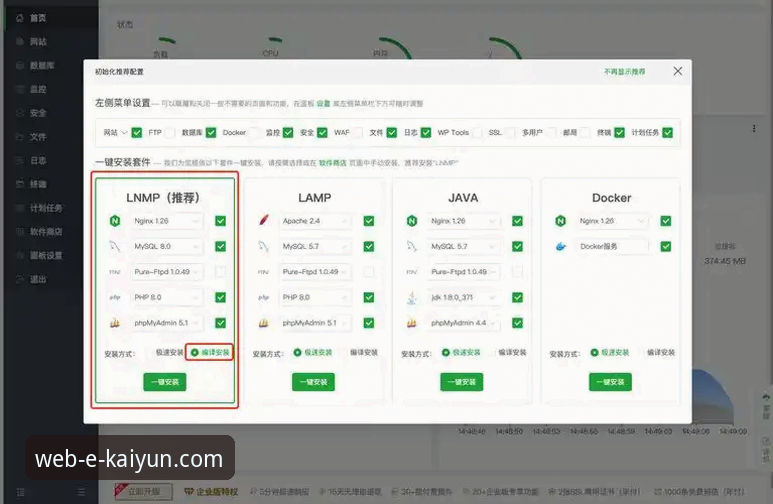Open the Pure-Ftpd 1.0.49 dropdown in the JAVA card
This screenshot has width=773, height=504.
(463, 272)
